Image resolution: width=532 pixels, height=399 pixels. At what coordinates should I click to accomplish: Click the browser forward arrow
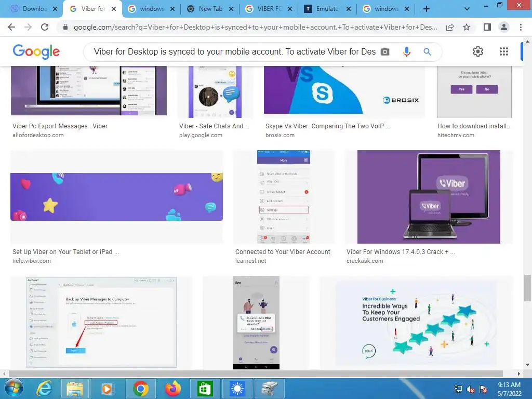coord(28,27)
